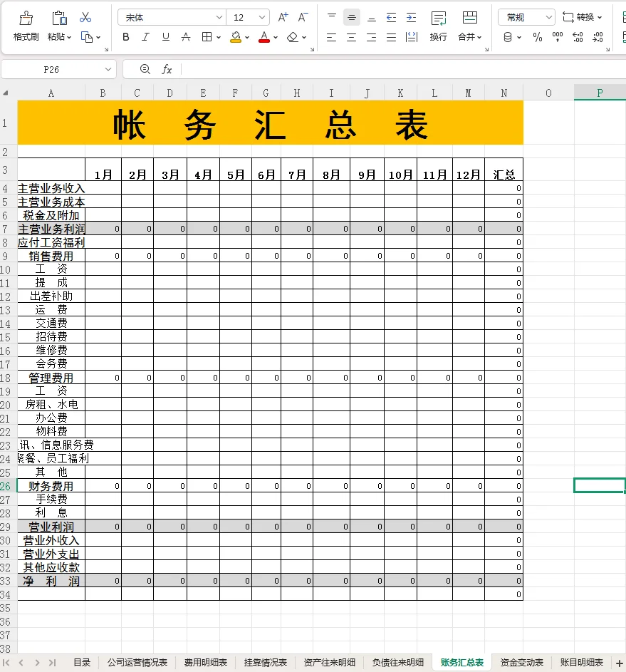
Task: Open fill color dropdown arrow
Action: [247, 38]
